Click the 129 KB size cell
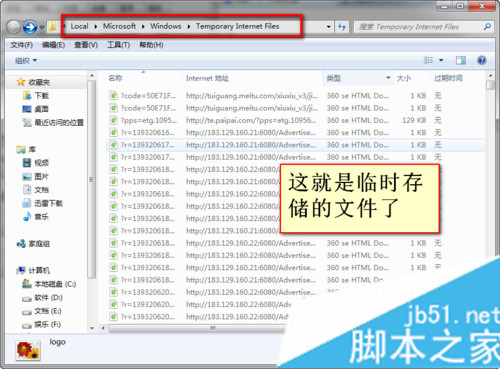This screenshot has width=500, height=369. pyautogui.click(x=414, y=120)
